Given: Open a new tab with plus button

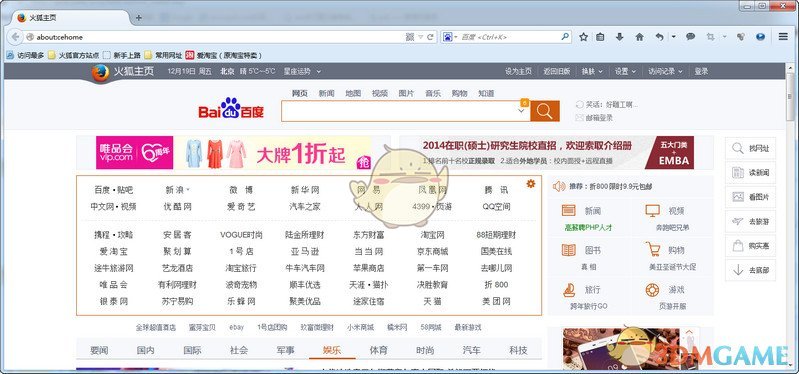Looking at the screenshot, I should [x=138, y=18].
